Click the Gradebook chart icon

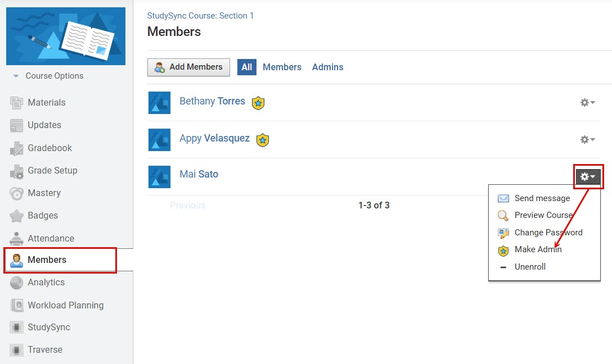(16, 148)
